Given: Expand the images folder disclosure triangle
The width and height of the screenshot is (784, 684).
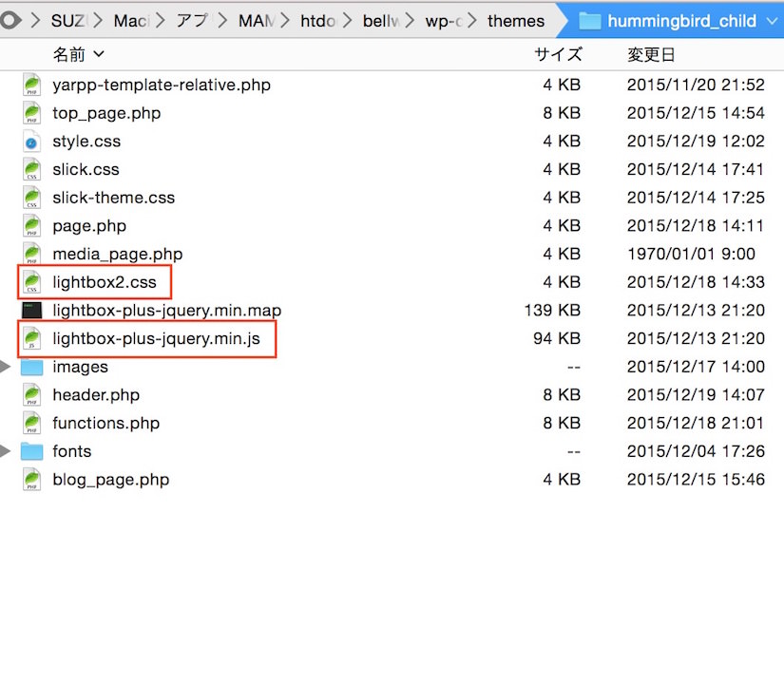Looking at the screenshot, I should click(x=7, y=367).
